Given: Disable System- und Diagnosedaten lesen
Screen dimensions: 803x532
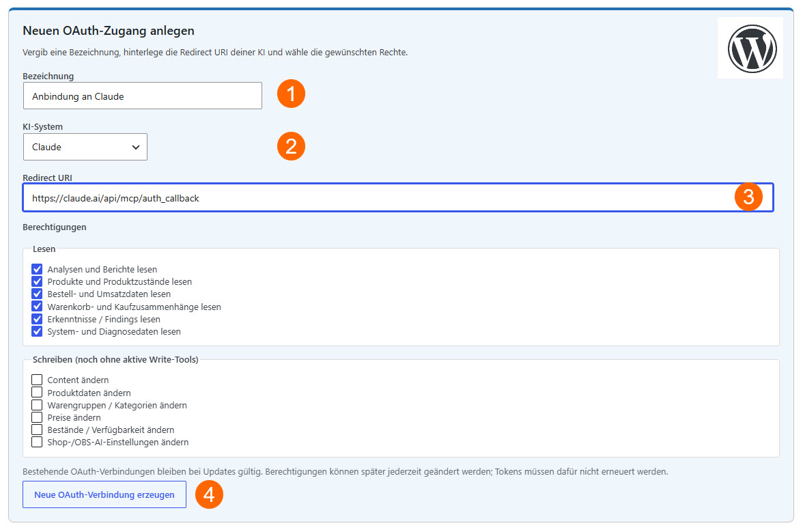Looking at the screenshot, I should tap(37, 331).
